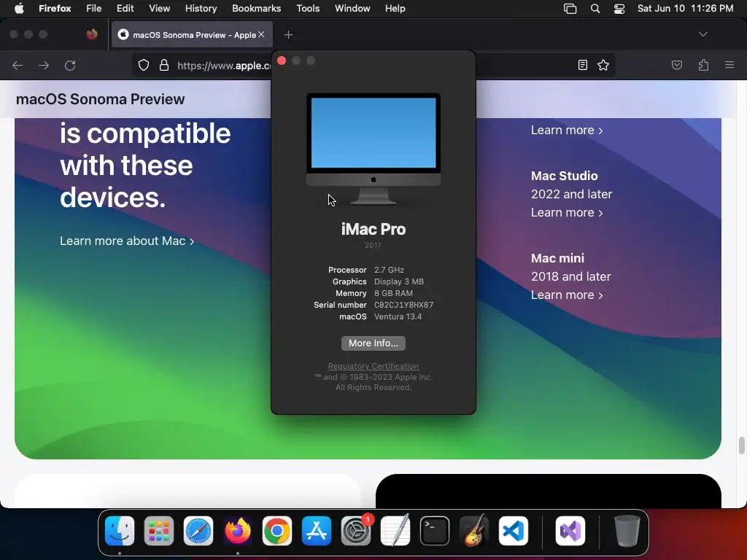
Task: Open the Help menu
Action: tap(395, 9)
